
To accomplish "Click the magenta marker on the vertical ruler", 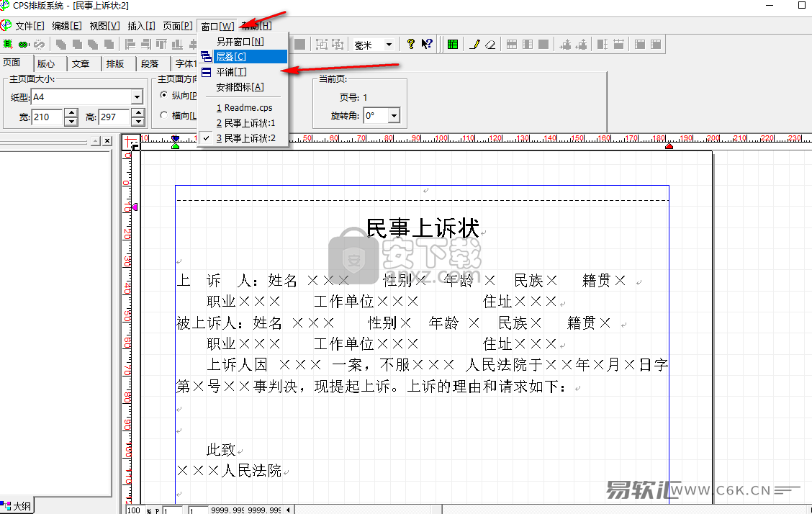I will (134, 207).
